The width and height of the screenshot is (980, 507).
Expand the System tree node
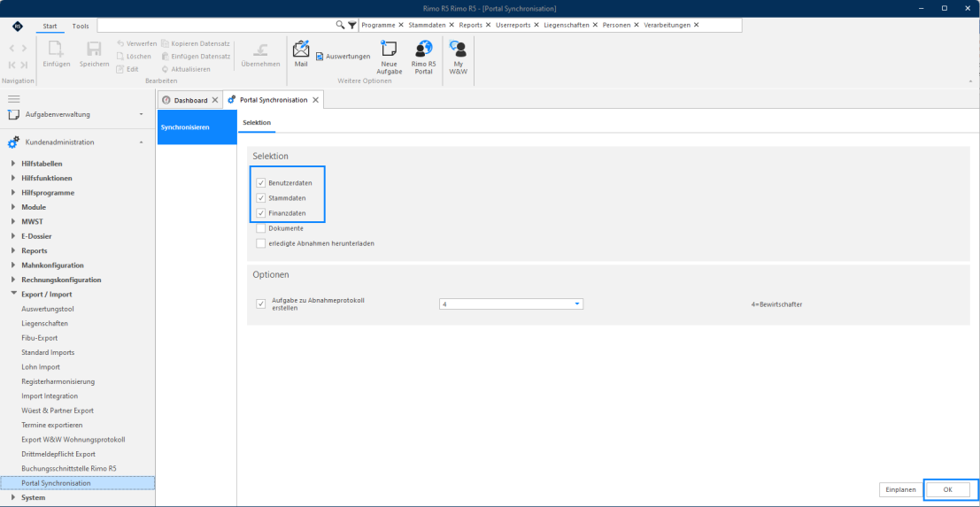pos(14,497)
